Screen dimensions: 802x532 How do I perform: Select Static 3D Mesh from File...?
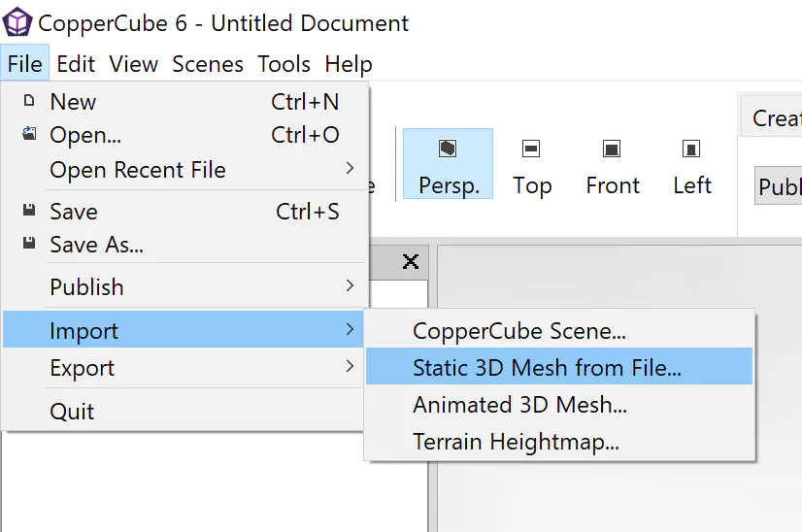click(x=559, y=366)
